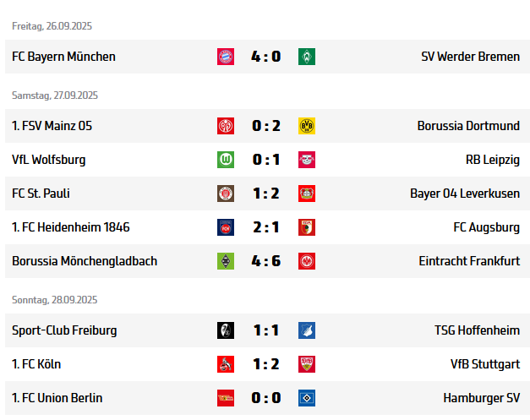Open the FC Augsburg team name link

click(486, 227)
